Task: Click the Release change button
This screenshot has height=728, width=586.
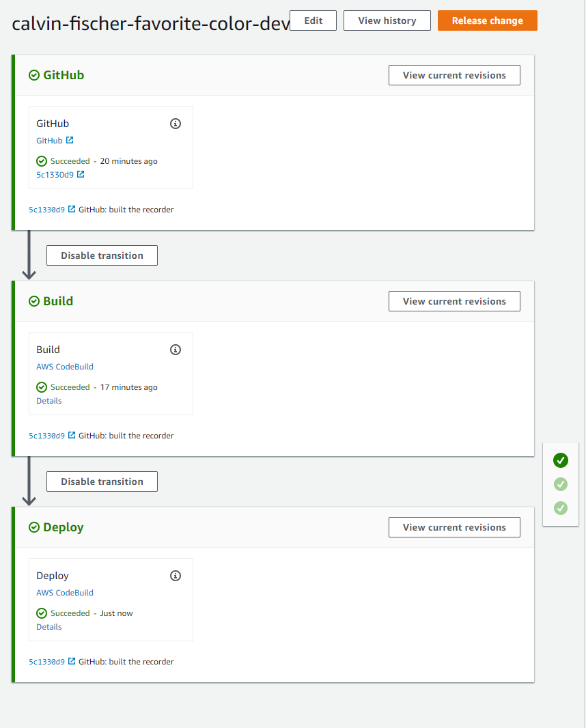Action: click(x=488, y=20)
